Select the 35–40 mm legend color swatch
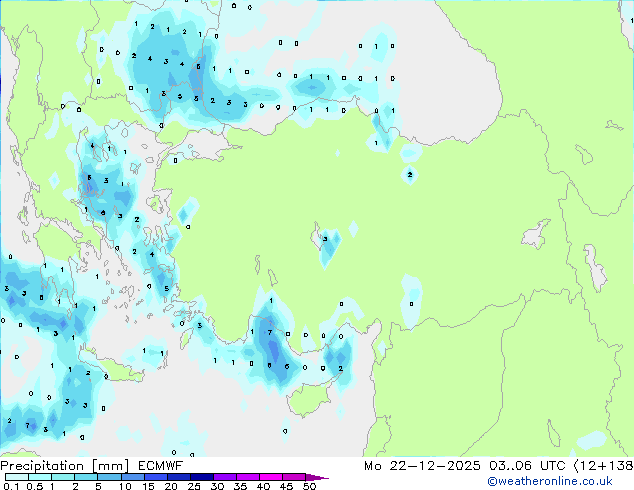Image resolution: width=634 pixels, height=490 pixels. point(247,477)
